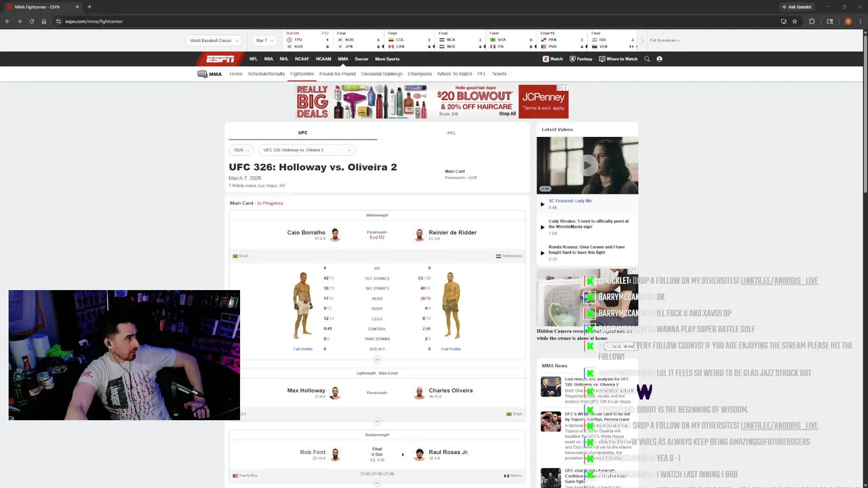Expand the Holloway vs Oliveira fight details
This screenshot has width=868, height=488.
click(377, 421)
